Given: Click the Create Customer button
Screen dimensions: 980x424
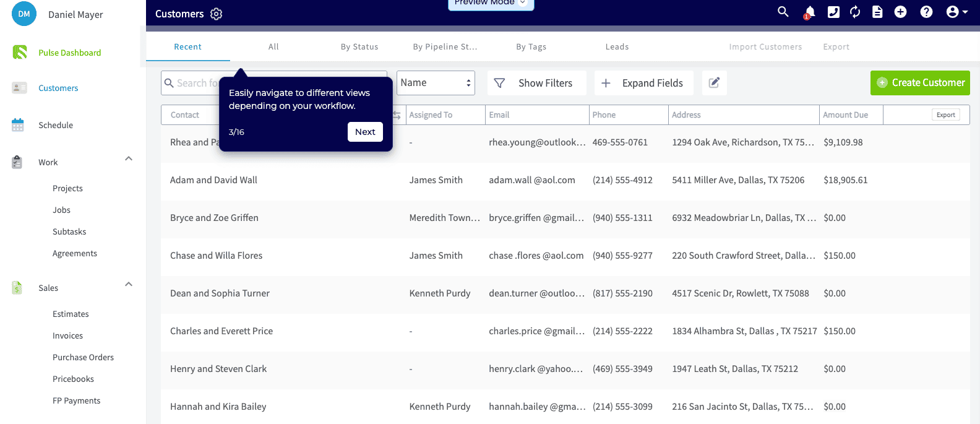Looking at the screenshot, I should 920,83.
